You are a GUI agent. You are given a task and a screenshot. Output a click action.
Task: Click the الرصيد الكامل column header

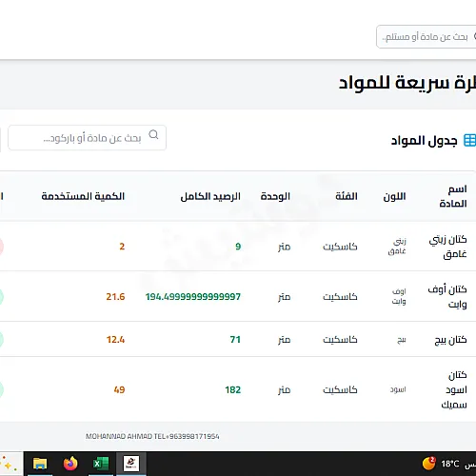click(210, 196)
